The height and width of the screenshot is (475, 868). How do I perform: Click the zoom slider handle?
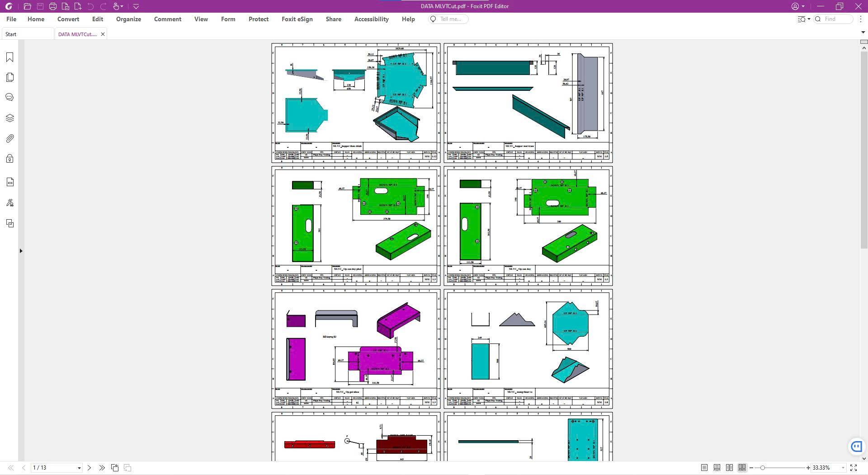pyautogui.click(x=762, y=468)
